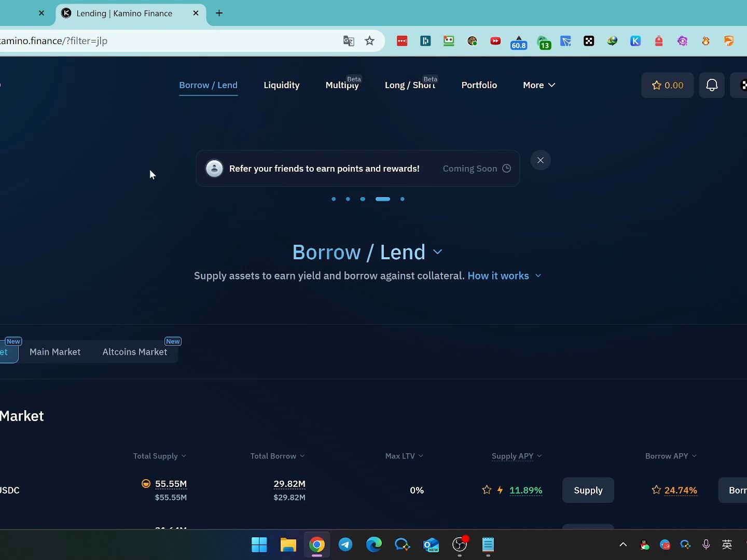Image resolution: width=747 pixels, height=560 pixels.
Task: Open a new browser tab
Action: pyautogui.click(x=219, y=13)
